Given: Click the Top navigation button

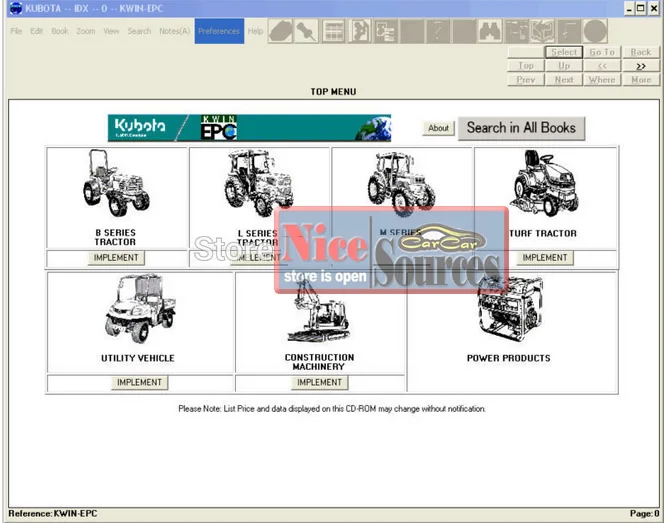Looking at the screenshot, I should pyautogui.click(x=526, y=66).
